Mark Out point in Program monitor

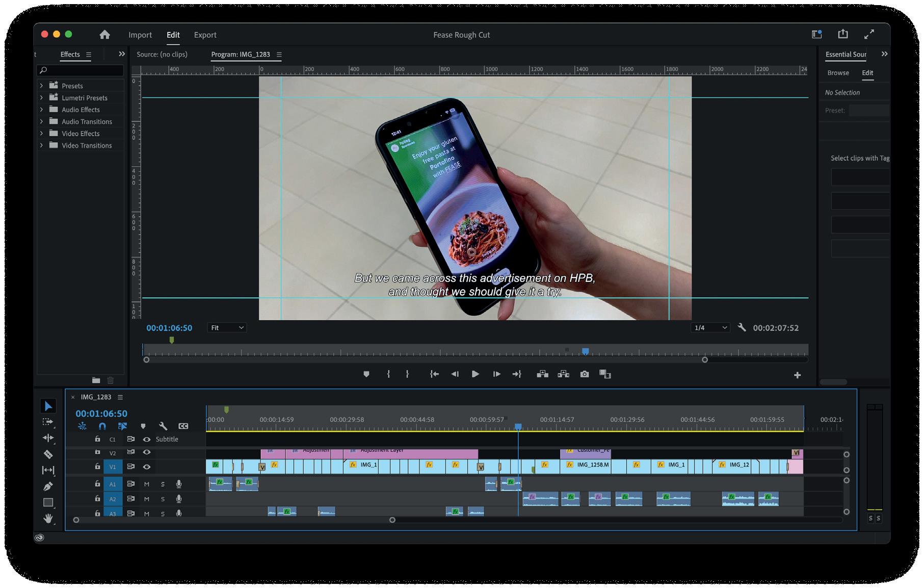[407, 374]
